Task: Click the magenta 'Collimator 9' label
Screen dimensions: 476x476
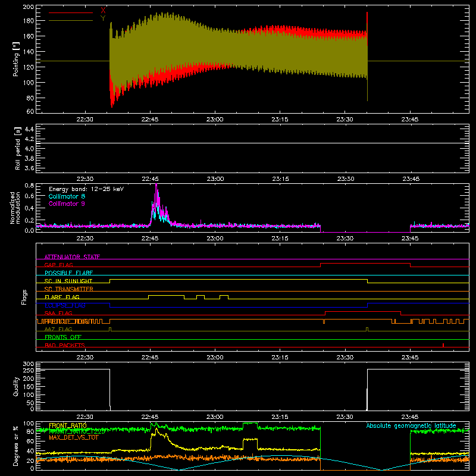Action: pos(67,203)
